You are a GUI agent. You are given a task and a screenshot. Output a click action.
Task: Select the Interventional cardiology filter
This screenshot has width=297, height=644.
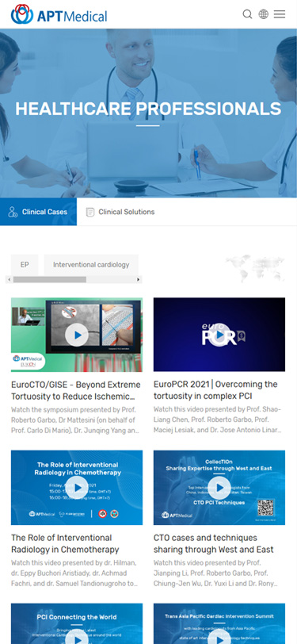tap(91, 265)
